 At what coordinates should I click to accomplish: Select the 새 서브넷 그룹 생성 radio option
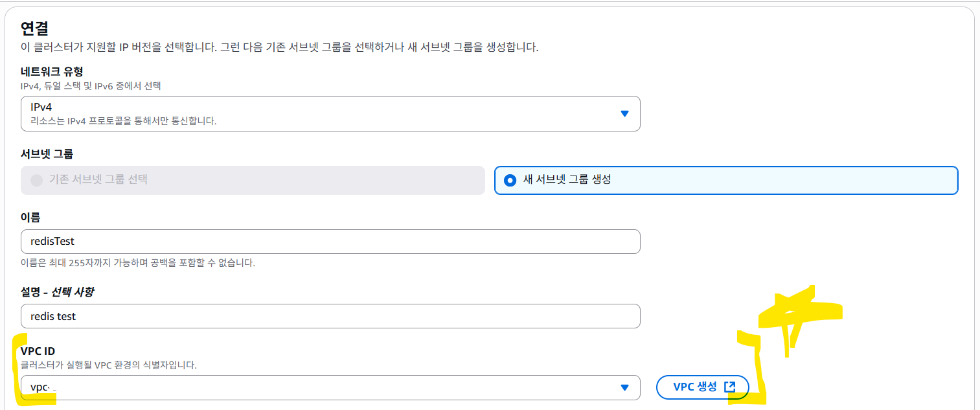tap(510, 179)
